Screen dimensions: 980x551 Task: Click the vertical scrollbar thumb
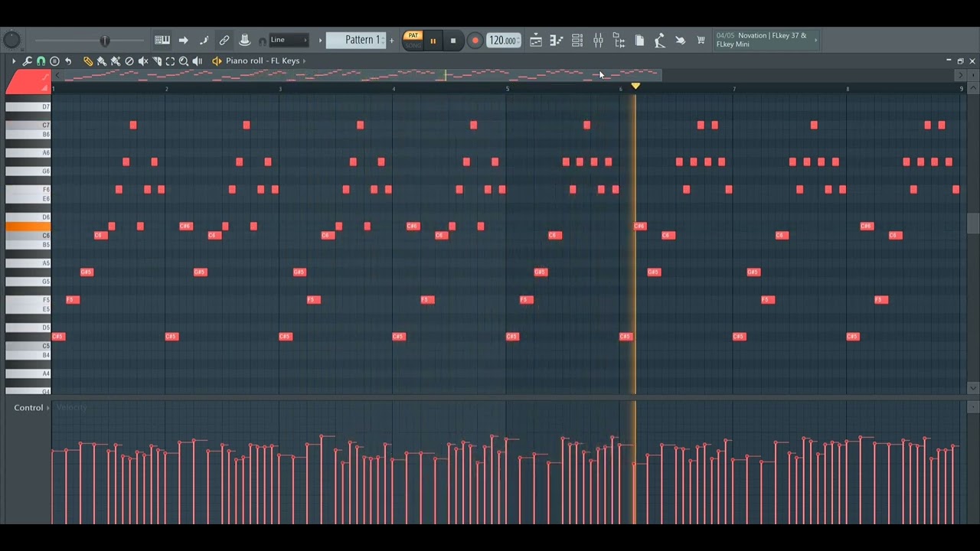[x=973, y=223]
